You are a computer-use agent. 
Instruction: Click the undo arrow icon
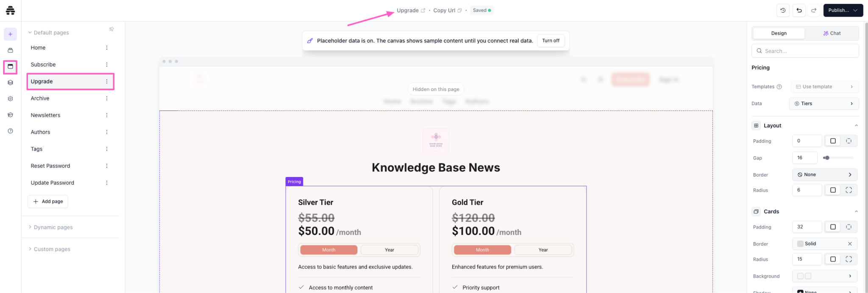coord(799,10)
